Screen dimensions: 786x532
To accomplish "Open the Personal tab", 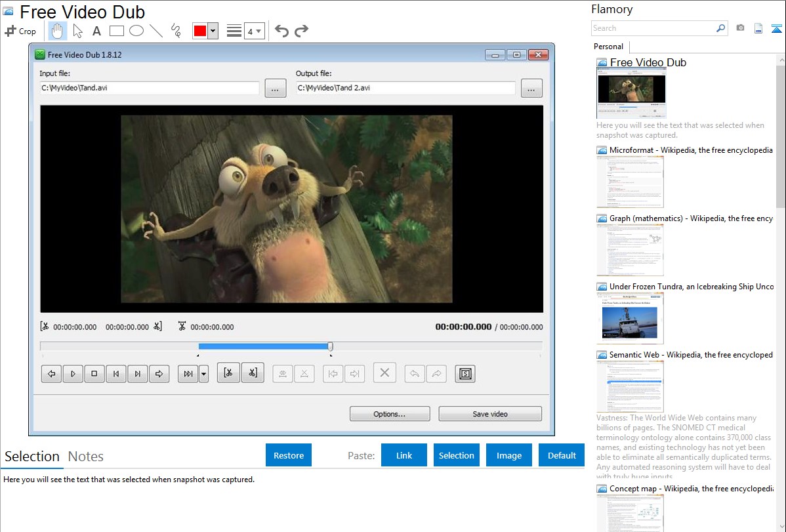I will 609,47.
